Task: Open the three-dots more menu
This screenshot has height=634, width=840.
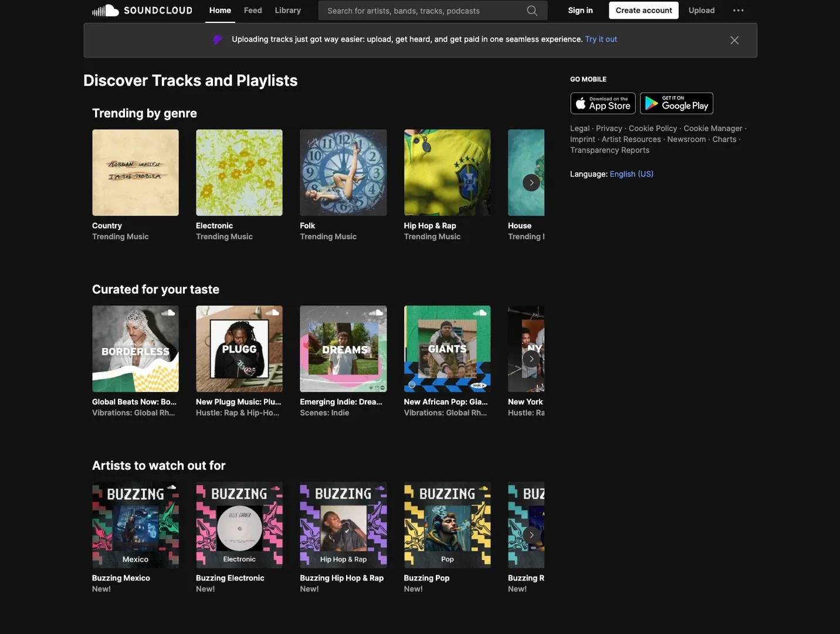Action: [738, 11]
